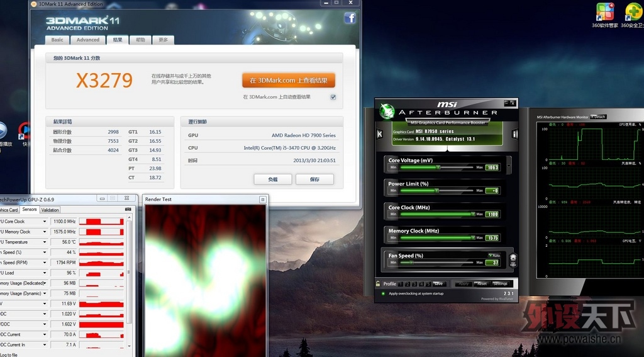Click the GPU-Z sensors vertical scrollbar
This screenshot has height=357, width=644.
[128, 271]
